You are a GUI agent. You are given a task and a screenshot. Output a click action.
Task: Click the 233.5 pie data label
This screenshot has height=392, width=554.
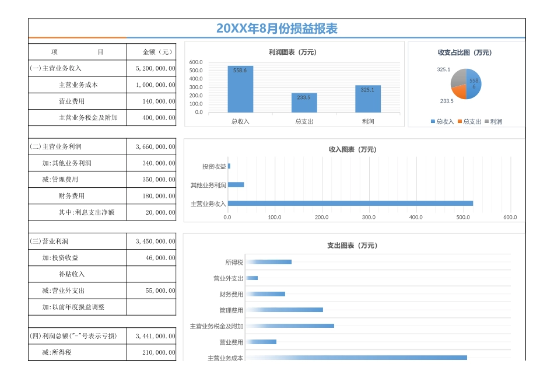point(447,101)
